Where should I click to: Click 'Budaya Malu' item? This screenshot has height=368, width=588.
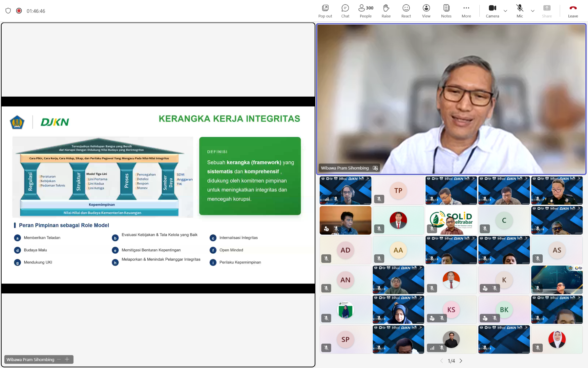(35, 250)
